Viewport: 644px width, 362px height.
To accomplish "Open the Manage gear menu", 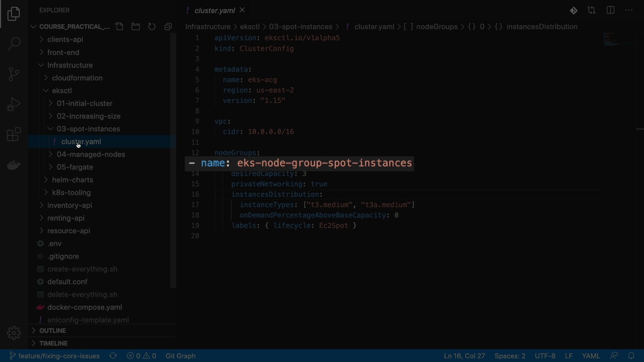I will point(14,333).
